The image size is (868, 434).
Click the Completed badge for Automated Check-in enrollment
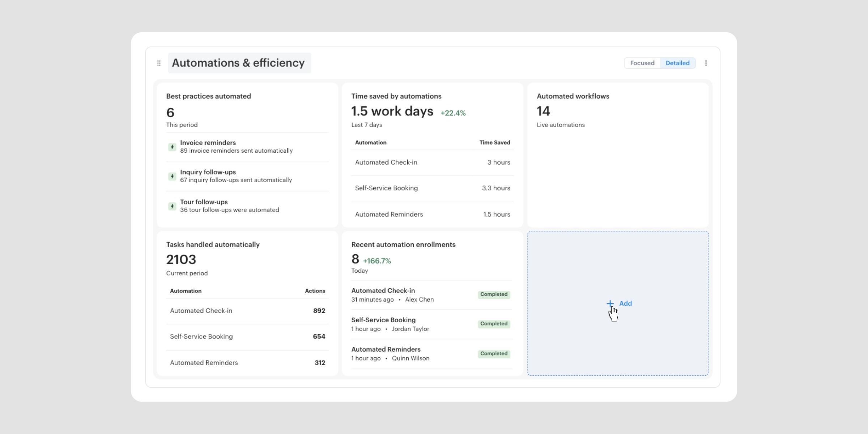click(494, 294)
